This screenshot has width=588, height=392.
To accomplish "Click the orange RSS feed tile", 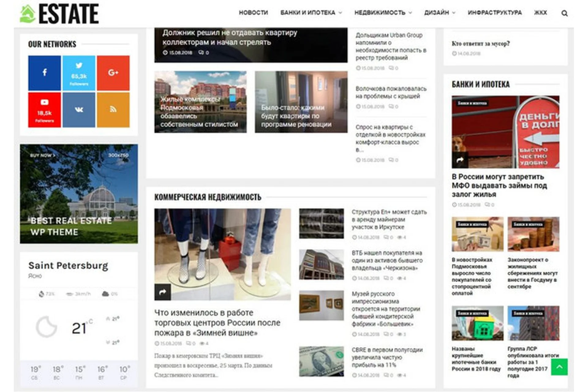I will pos(113,110).
